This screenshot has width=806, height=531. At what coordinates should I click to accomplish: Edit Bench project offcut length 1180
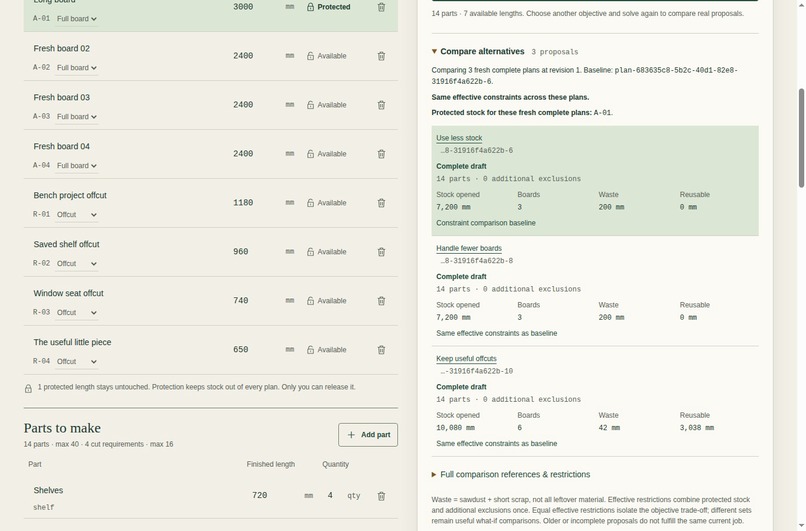tap(243, 203)
